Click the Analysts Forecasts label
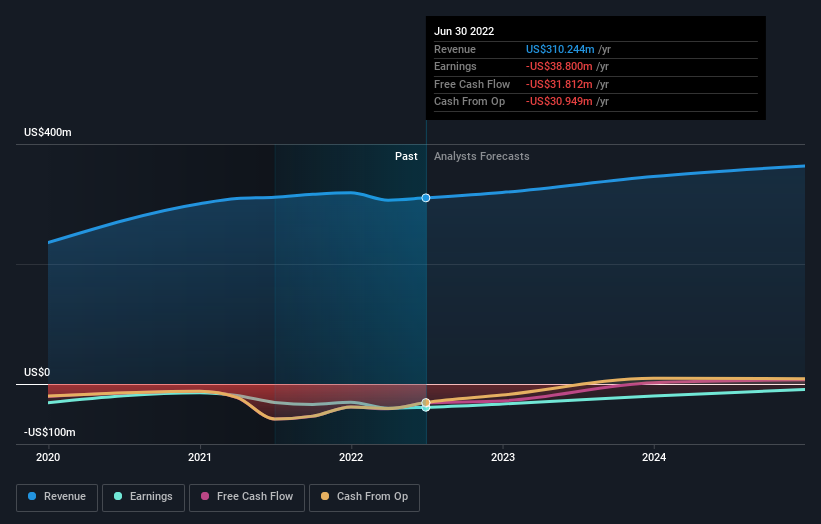Screen dimensions: 821x524 click(x=482, y=156)
